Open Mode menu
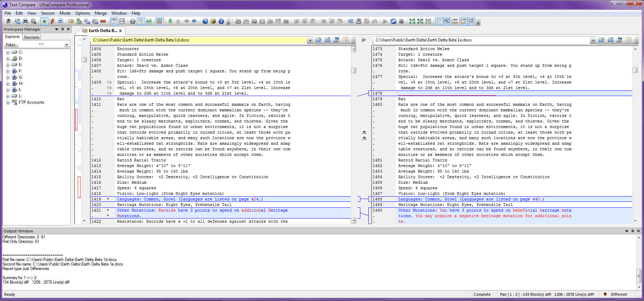 pyautogui.click(x=65, y=13)
